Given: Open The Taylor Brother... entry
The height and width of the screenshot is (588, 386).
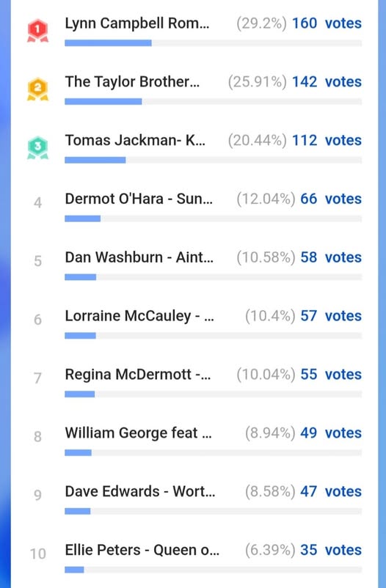Looking at the screenshot, I should point(132,82).
